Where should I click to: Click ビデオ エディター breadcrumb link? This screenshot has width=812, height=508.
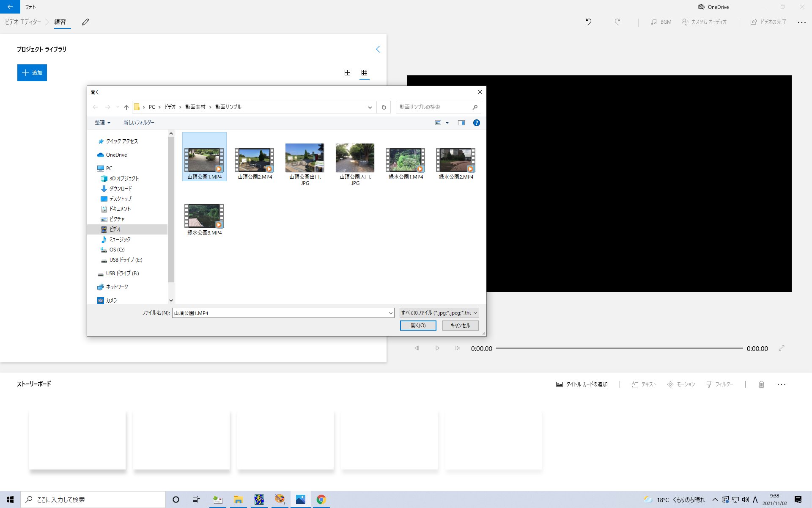coord(23,22)
